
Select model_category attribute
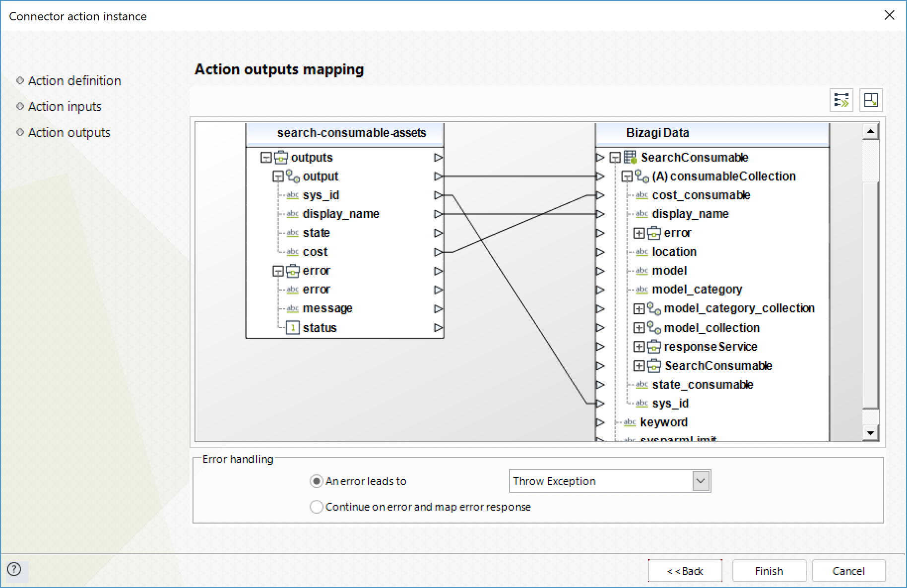coord(697,290)
